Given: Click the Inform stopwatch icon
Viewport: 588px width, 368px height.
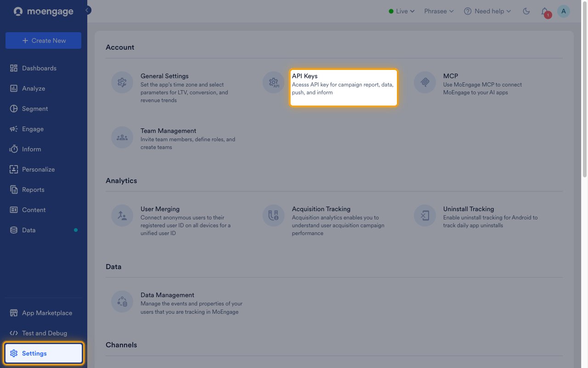Looking at the screenshot, I should [x=14, y=149].
